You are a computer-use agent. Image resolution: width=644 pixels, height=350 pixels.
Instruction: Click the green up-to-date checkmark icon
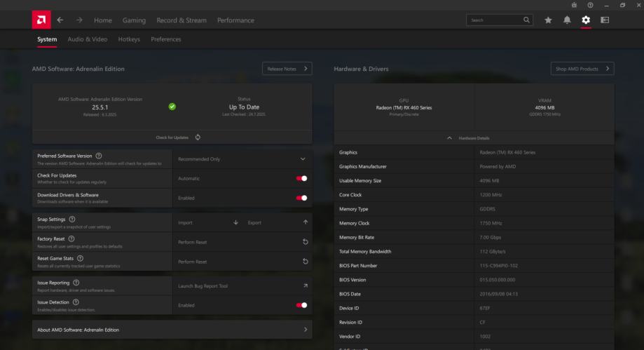172,107
